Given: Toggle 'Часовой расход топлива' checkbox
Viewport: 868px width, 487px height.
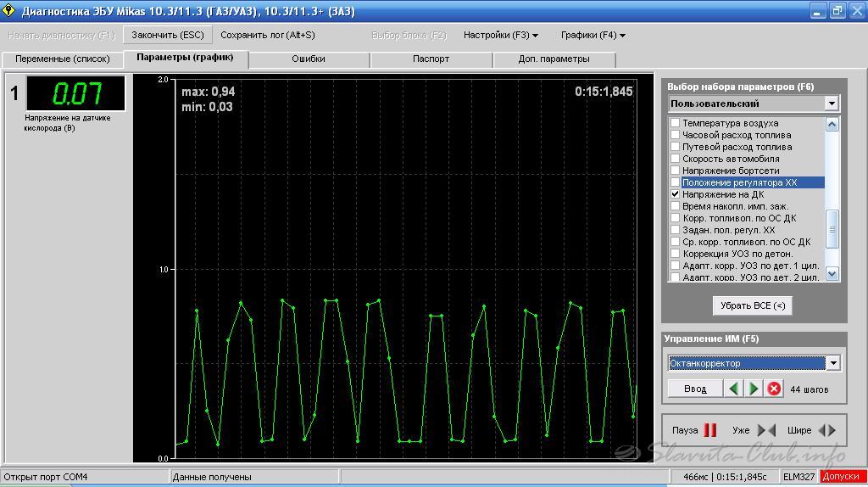Looking at the screenshot, I should 675,135.
